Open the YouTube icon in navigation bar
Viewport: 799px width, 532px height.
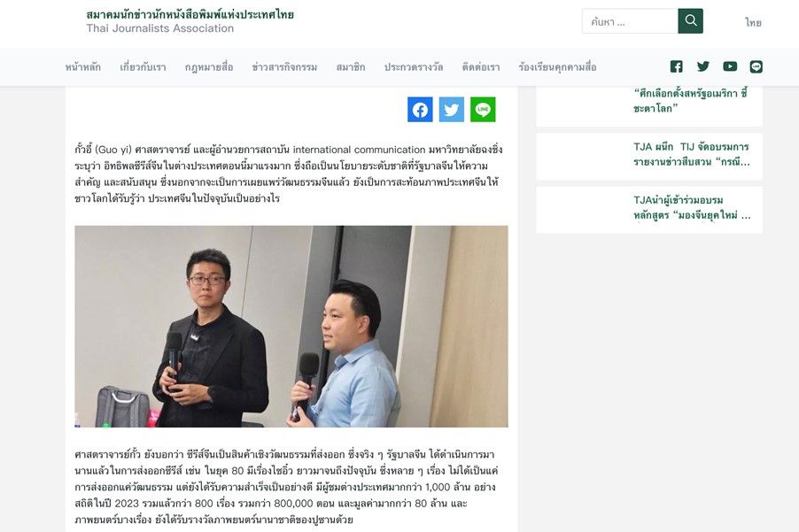730,66
